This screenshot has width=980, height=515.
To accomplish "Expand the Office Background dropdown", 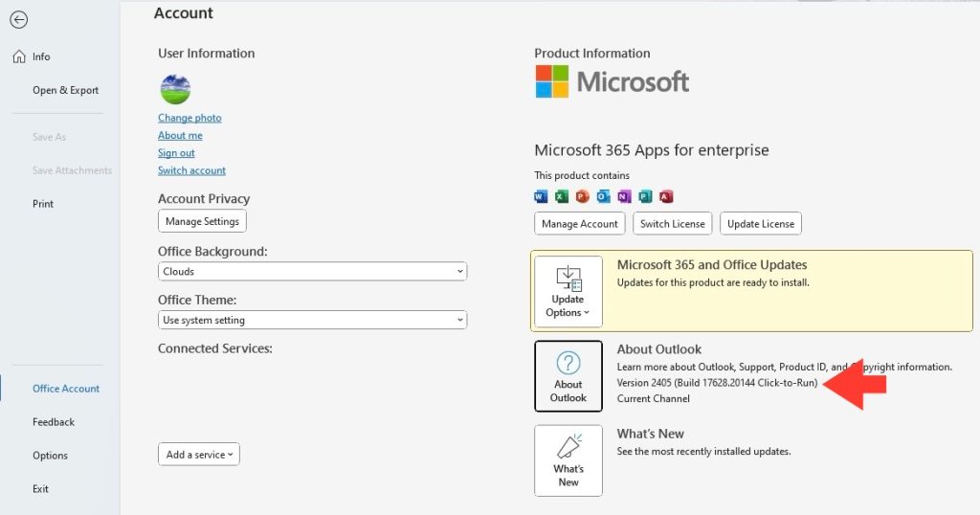I will coord(313,271).
